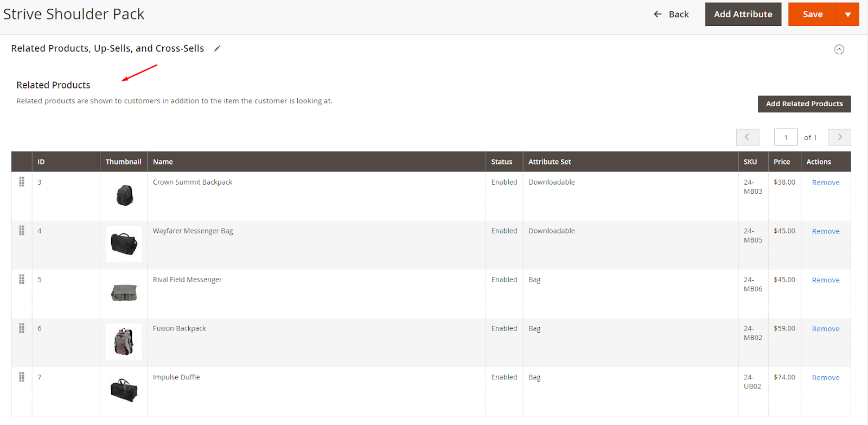Go to previous page of related products
This screenshot has height=425, width=868.
point(748,137)
